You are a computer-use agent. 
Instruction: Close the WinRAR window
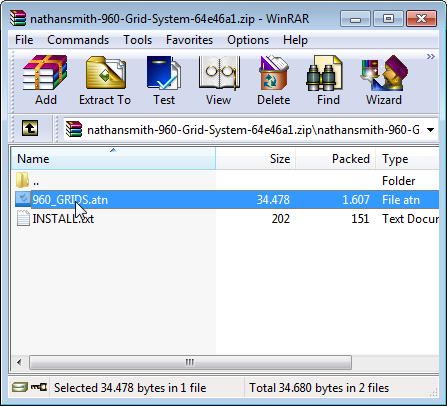click(x=421, y=19)
